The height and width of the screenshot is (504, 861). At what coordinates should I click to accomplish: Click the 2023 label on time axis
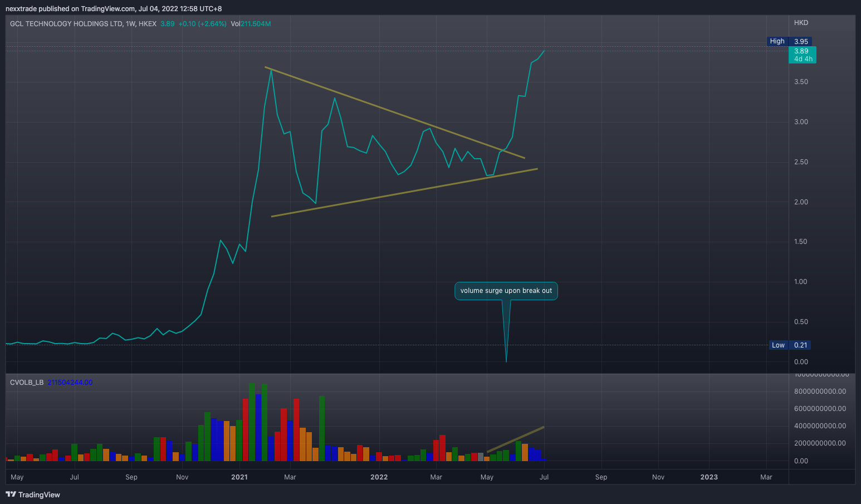pyautogui.click(x=709, y=477)
